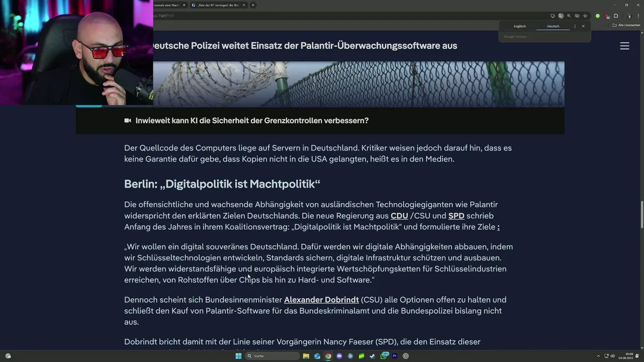Click the barbed wire fence video thumbnail
This screenshot has width=644, height=362.
(x=359, y=84)
